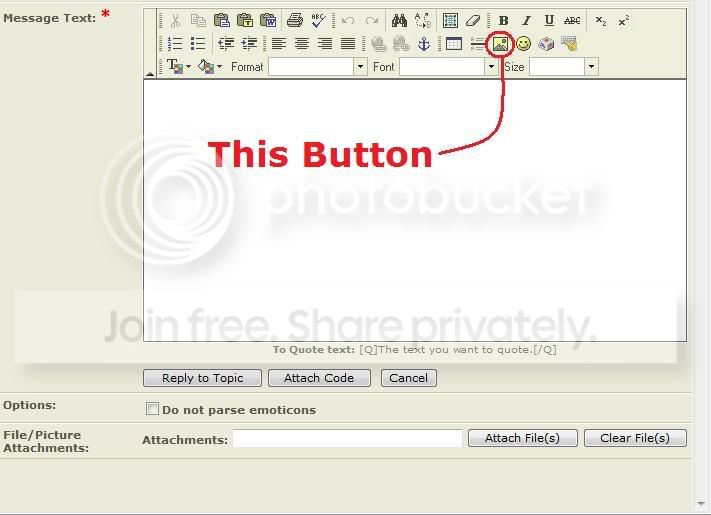
Task: Click the universal keyboard icon
Action: (x=570, y=44)
